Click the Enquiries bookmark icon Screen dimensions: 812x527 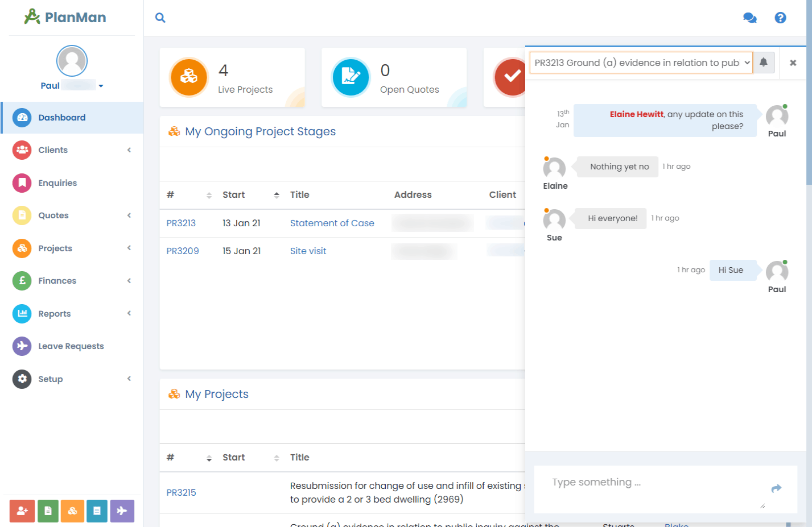coord(22,183)
